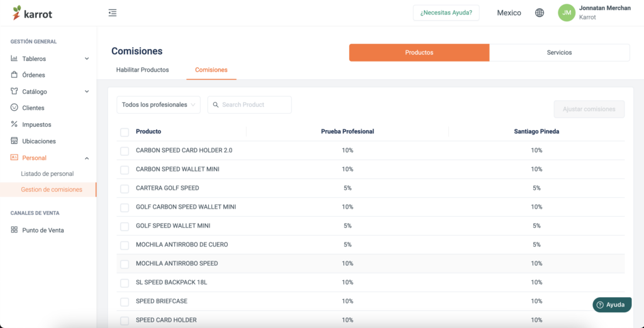The image size is (644, 328).
Task: Check the CARTERA GOLF SPEED row
Action: [125, 189]
